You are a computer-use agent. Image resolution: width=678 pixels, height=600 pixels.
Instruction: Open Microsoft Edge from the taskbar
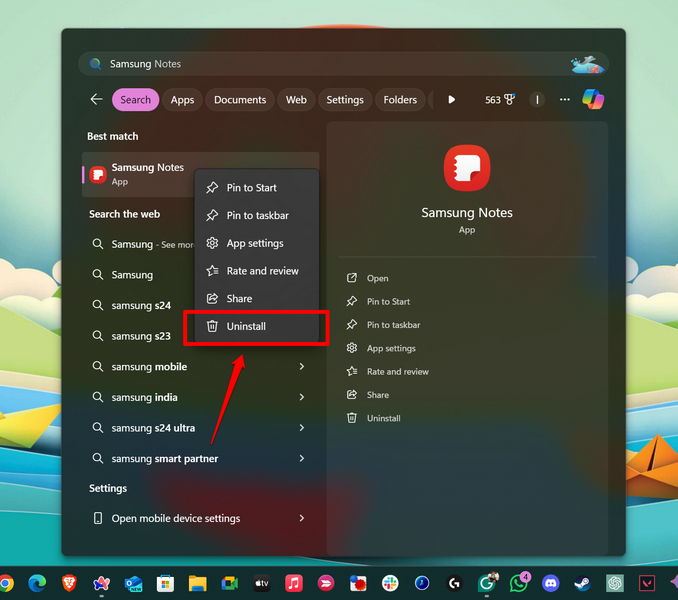coord(37,584)
